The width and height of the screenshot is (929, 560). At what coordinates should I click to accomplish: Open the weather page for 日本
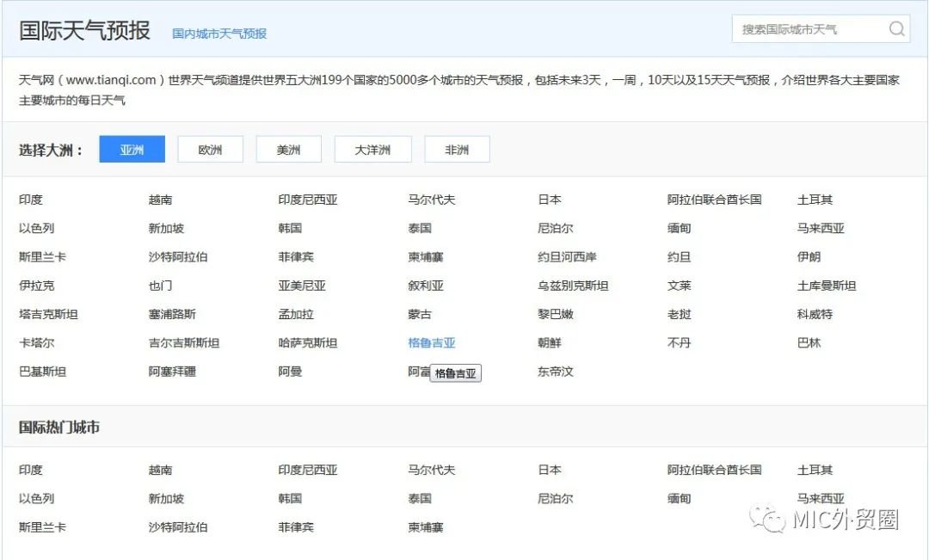click(549, 199)
